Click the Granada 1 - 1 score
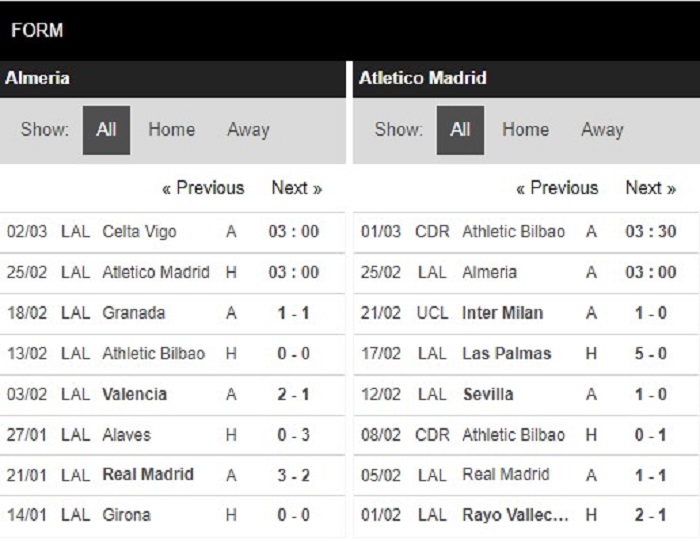 [x=293, y=313]
